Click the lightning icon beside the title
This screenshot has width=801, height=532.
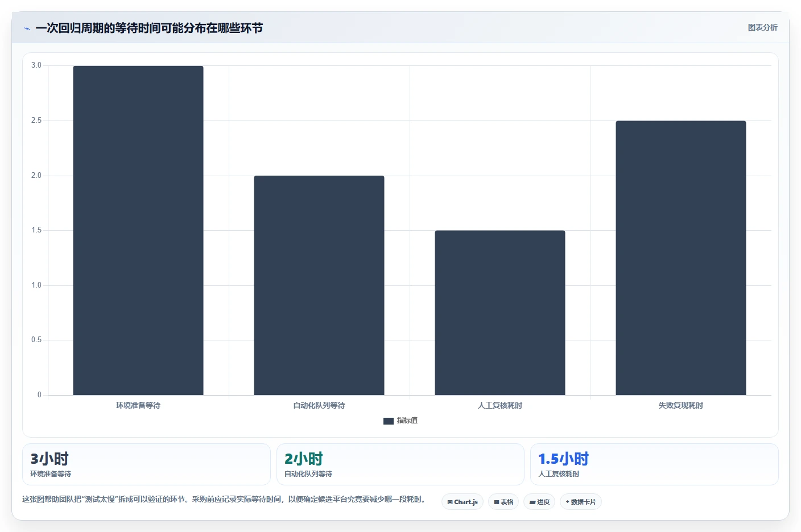pyautogui.click(x=27, y=28)
